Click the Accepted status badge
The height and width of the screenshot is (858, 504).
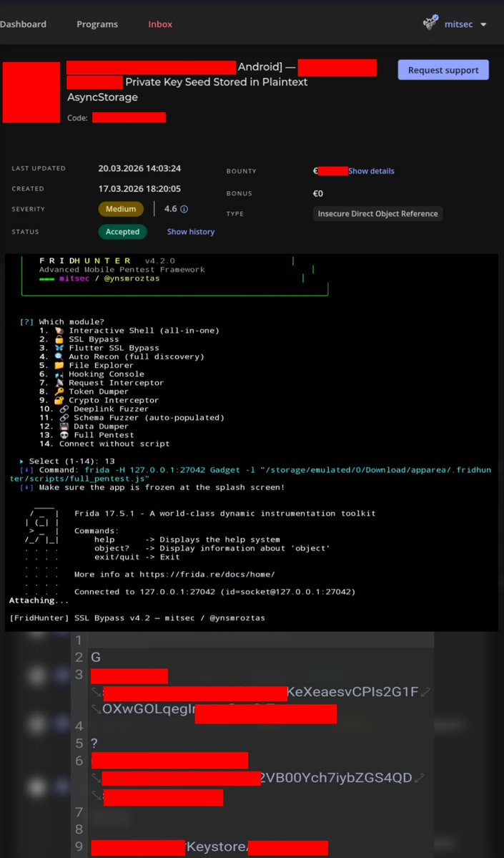point(123,232)
